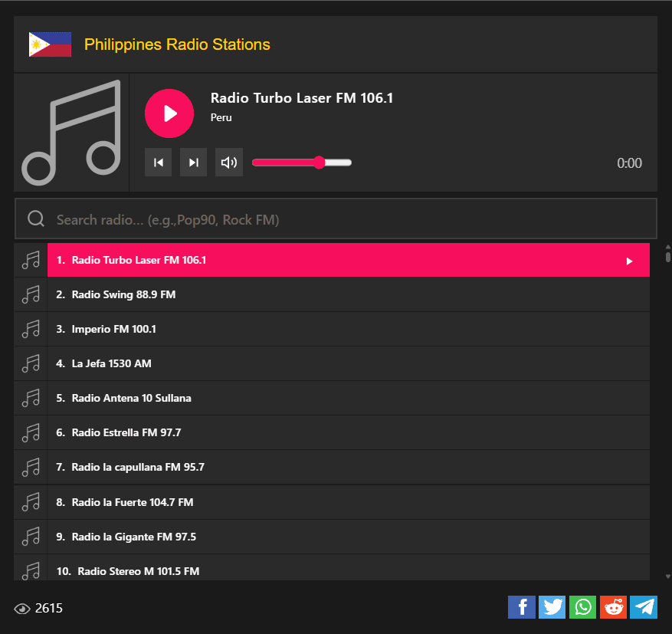672x634 pixels.
Task: Share on Reddit
Action: (613, 607)
